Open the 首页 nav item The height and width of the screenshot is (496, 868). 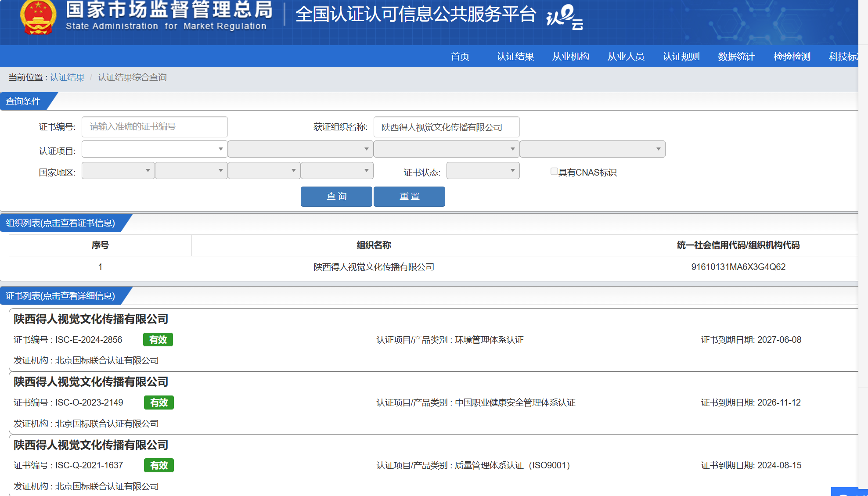click(x=460, y=57)
